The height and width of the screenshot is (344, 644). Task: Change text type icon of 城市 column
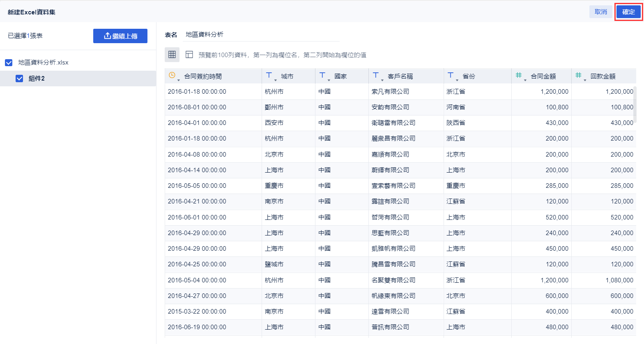(x=269, y=76)
